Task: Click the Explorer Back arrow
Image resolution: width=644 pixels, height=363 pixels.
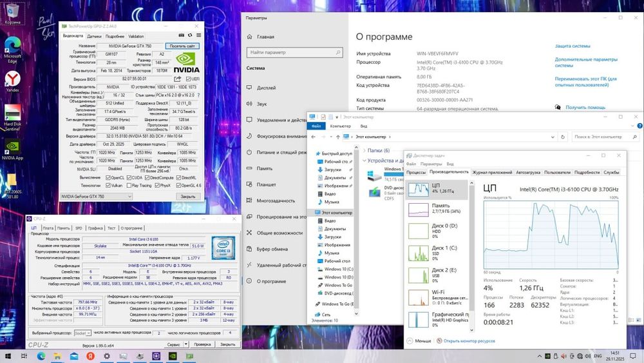Action: pos(314,137)
